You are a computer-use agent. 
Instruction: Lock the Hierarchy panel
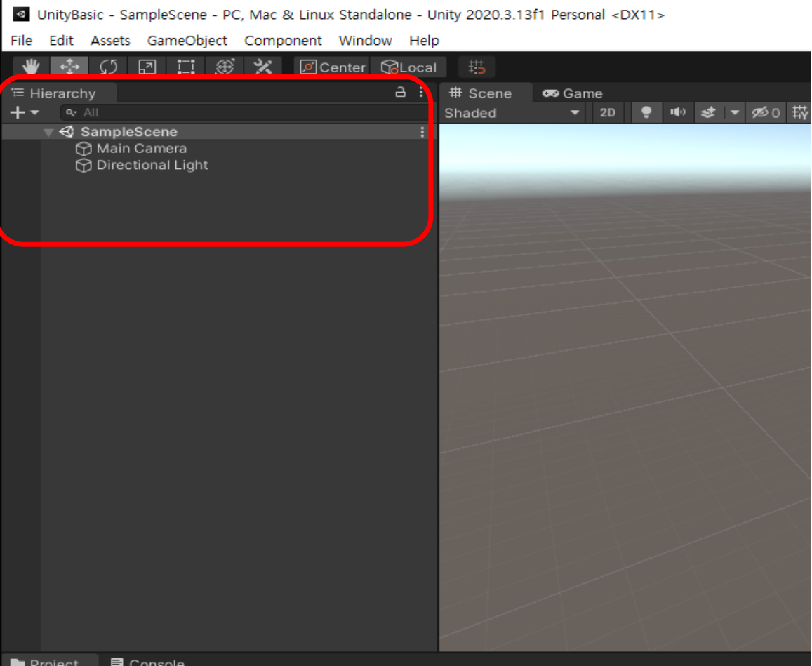tap(400, 92)
